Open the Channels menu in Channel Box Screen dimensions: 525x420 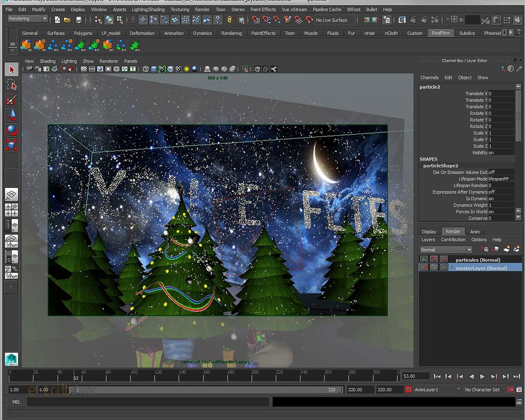(429, 78)
